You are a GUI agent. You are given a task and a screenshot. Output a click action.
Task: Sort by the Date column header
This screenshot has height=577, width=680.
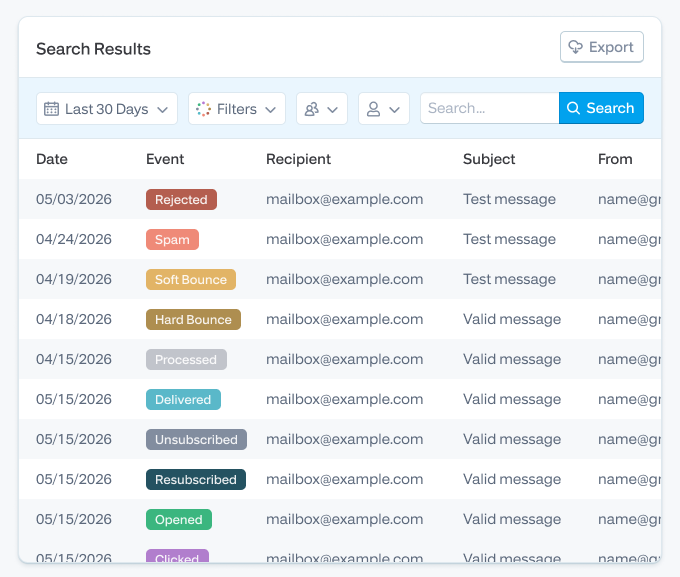point(52,159)
